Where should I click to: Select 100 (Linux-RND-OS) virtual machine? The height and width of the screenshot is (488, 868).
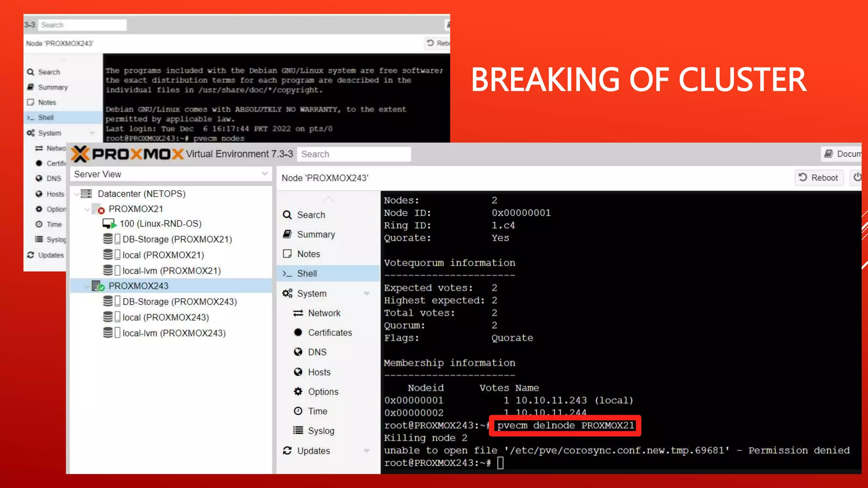point(171,224)
